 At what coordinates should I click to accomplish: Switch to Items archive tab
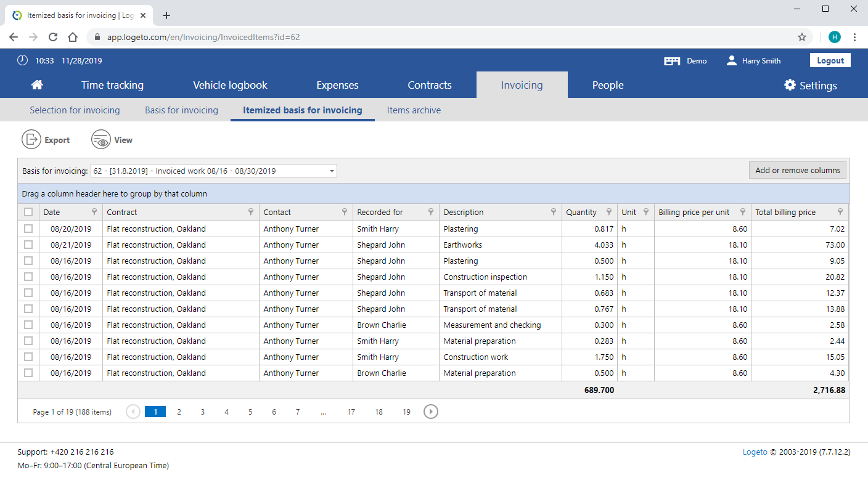414,110
